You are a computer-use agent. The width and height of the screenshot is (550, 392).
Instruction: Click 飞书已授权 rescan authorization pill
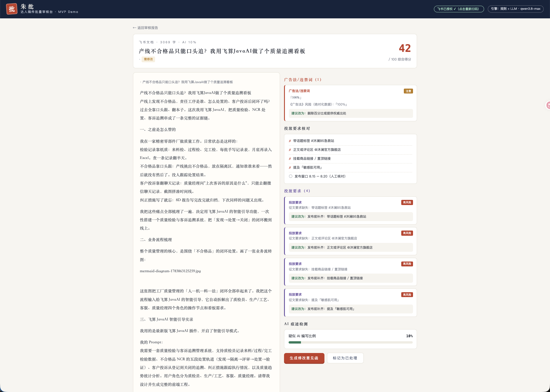point(459,9)
